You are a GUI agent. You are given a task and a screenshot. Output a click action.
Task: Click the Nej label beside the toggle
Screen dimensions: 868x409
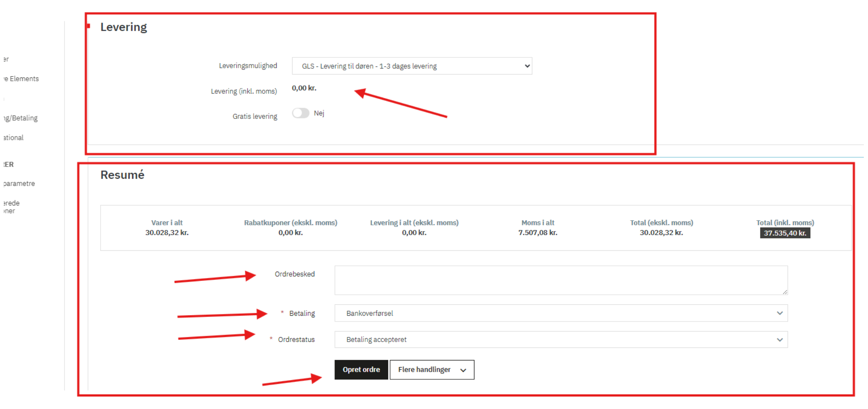click(319, 113)
